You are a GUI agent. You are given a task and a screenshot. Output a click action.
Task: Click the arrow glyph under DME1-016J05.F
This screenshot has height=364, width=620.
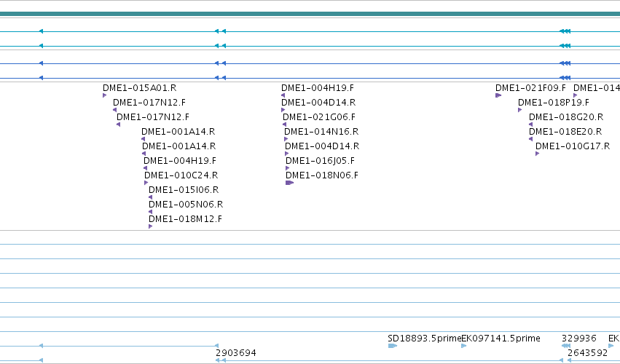288,168
